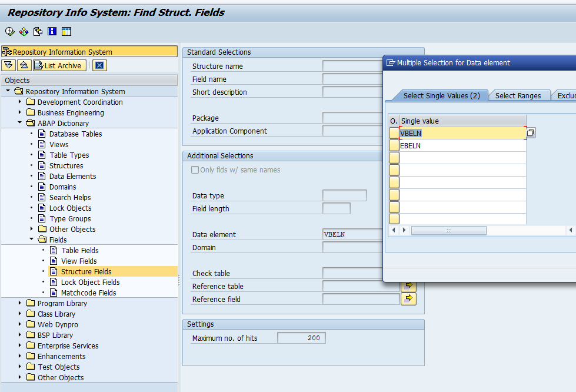Expand Other Objects under ABAP Dictionary

(x=32, y=229)
